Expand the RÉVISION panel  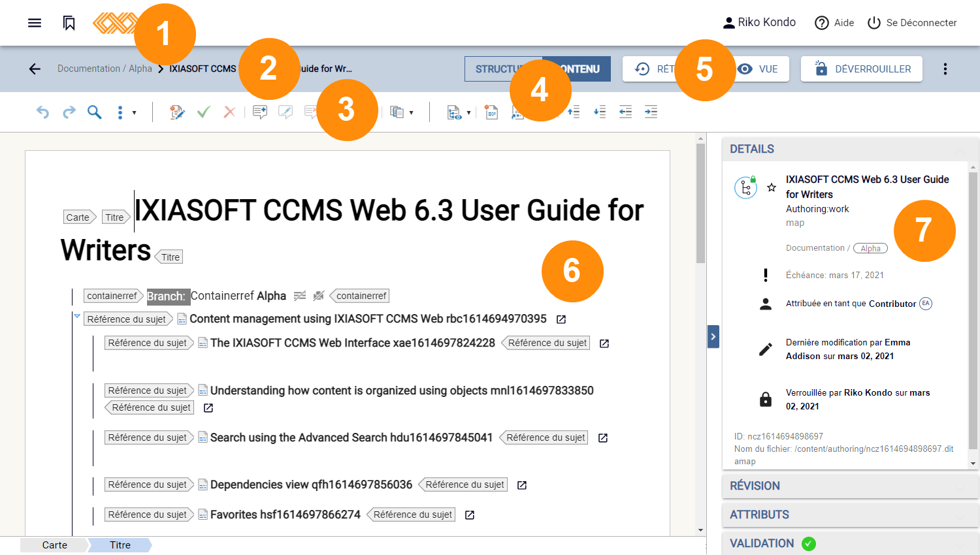[850, 486]
